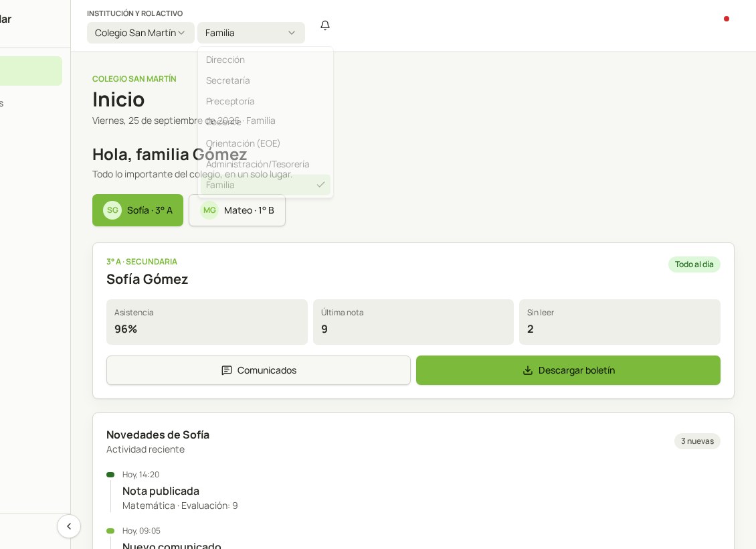Viewport: 756px width, 549px height.
Task: Click the Nuevo comunicado entry
Action: point(172,545)
